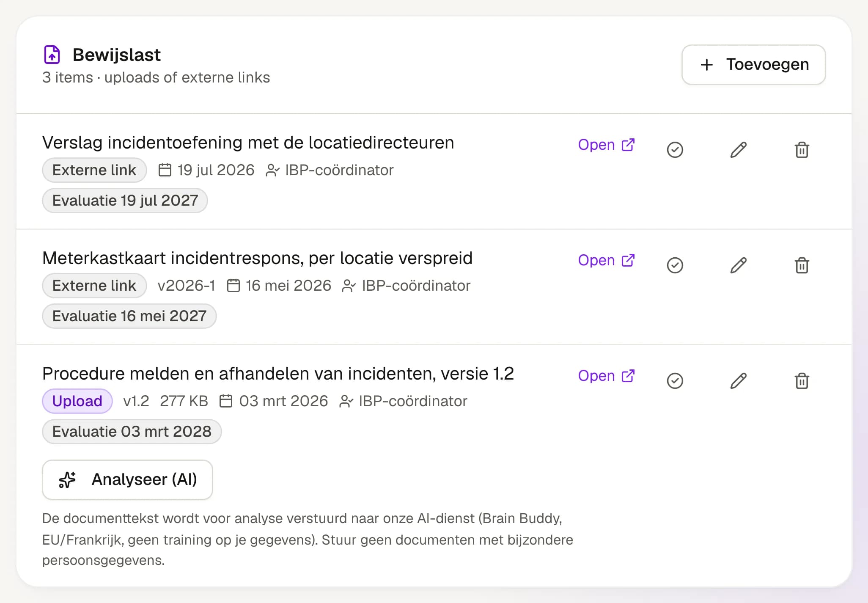The image size is (868, 603).
Task: Click the person icon in the Procedure row
Action: (x=346, y=401)
